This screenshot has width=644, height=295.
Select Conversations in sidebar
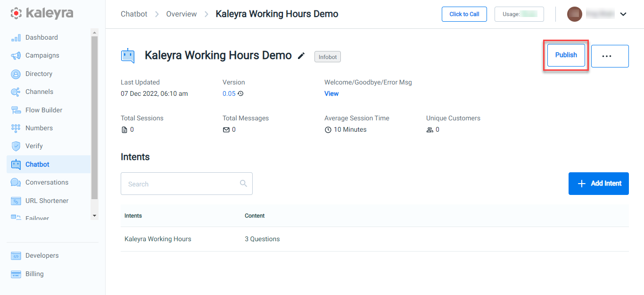(47, 182)
